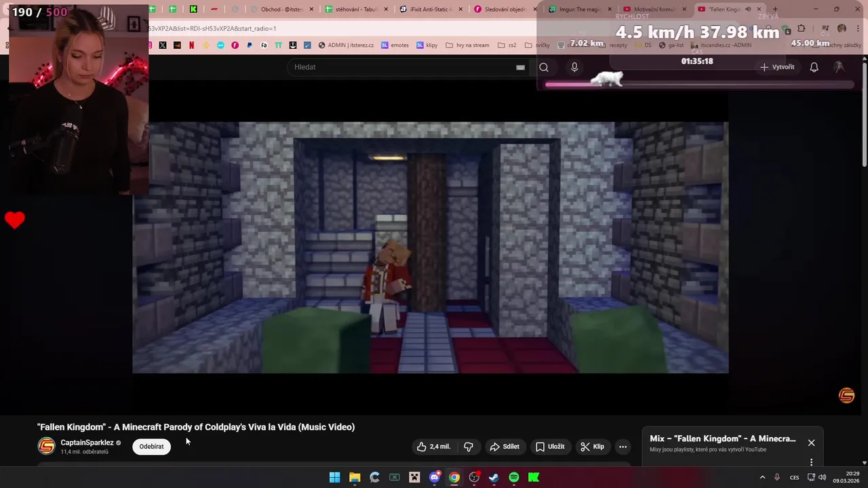
Task: Open the ga-list bookmark
Action: (x=671, y=45)
